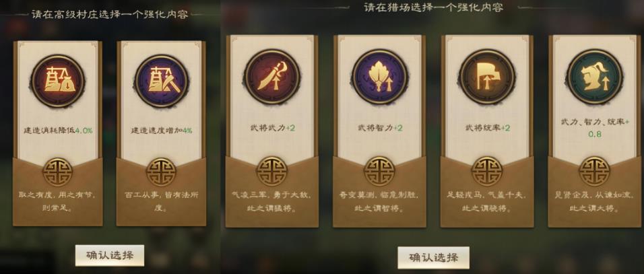644x274 pixels.
Task: Select the 建造速度增加 hammer icon
Action: coord(161,81)
